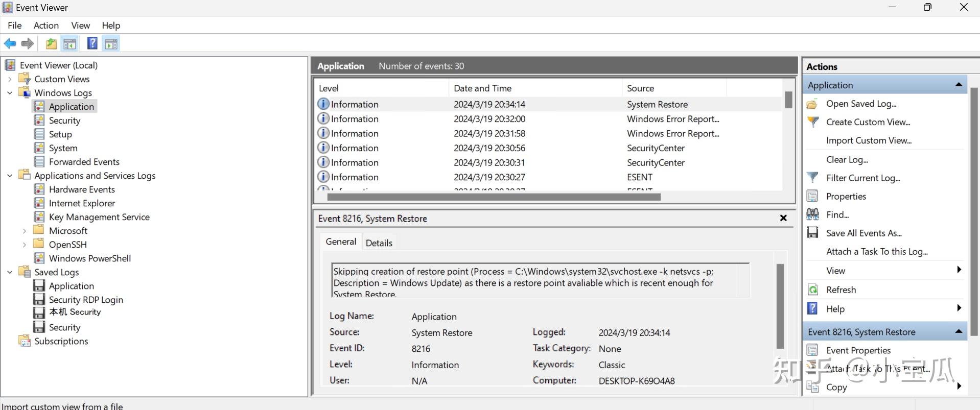
Task: Click the Internet Explorer log icon
Action: click(x=39, y=203)
